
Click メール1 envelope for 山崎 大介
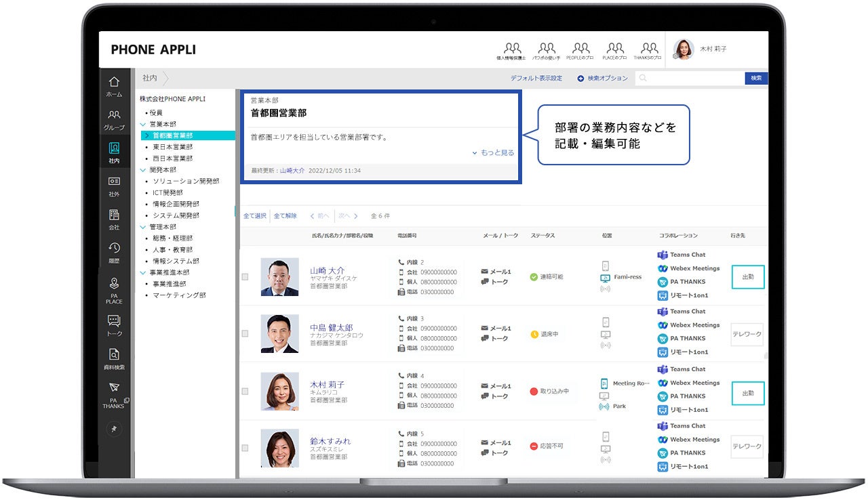pyautogui.click(x=485, y=272)
